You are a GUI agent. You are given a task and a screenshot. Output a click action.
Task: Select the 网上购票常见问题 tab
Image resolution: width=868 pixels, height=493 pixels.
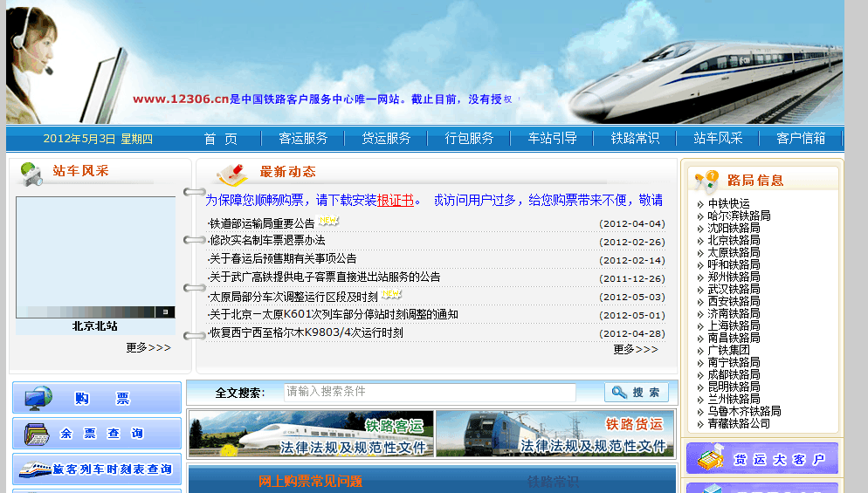(311, 481)
